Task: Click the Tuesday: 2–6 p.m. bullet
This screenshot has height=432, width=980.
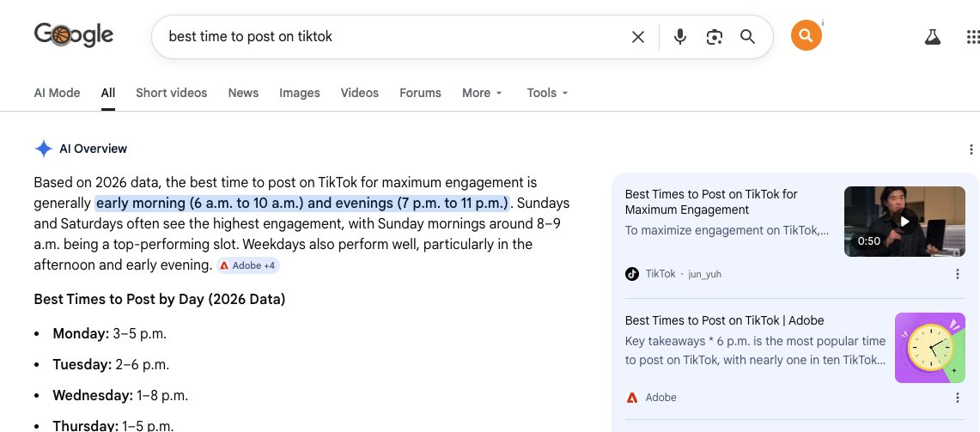Action: click(111, 364)
